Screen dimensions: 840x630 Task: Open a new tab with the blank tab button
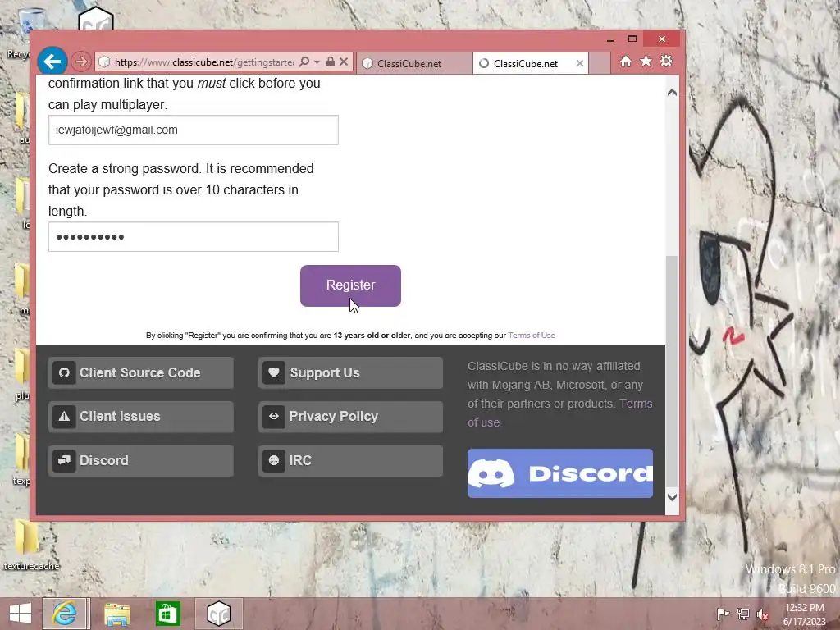click(x=600, y=63)
